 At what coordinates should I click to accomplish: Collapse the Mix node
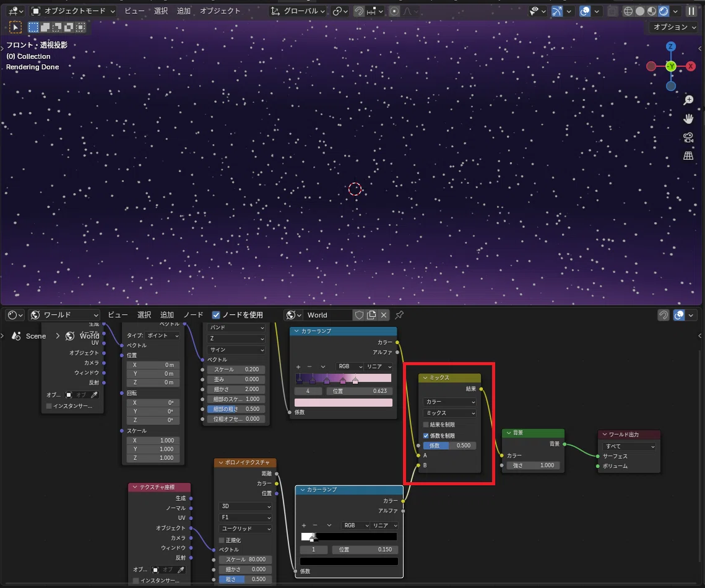[425, 378]
